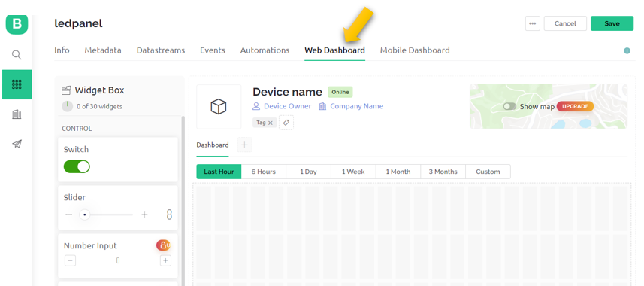The height and width of the screenshot is (286, 644).
Task: Increase Number Input with plus button
Action: tap(165, 260)
